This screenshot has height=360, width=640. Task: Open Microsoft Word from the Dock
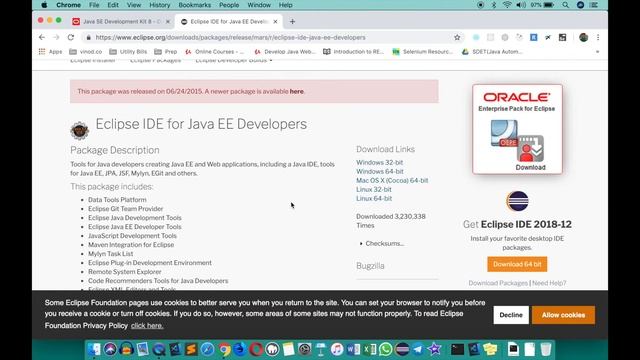[353, 349]
